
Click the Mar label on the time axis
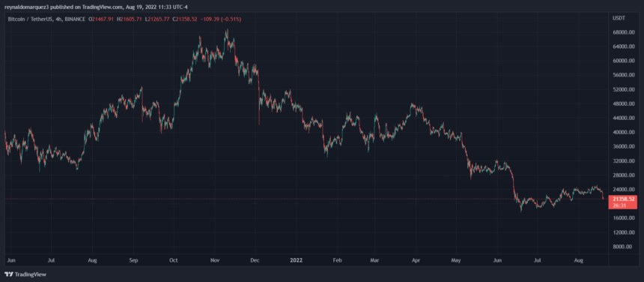pos(374,260)
